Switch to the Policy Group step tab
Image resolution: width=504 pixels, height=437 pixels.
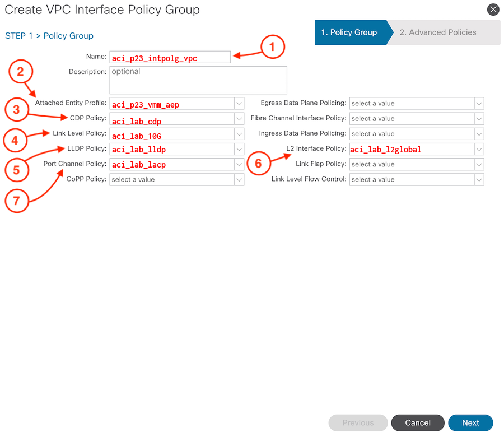click(x=349, y=32)
